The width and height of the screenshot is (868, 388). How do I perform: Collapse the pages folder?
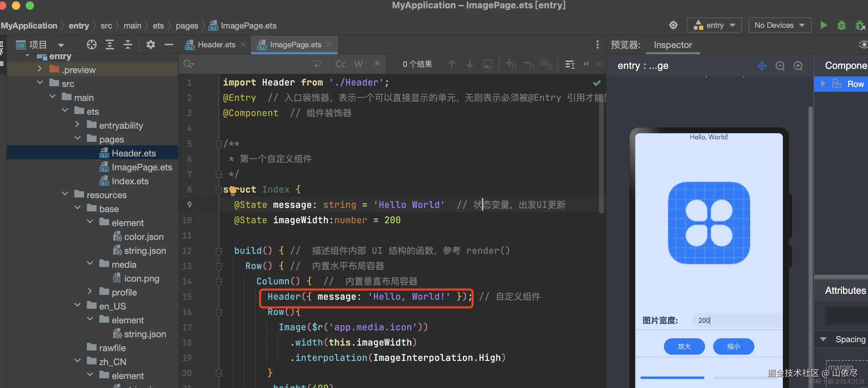(77, 139)
